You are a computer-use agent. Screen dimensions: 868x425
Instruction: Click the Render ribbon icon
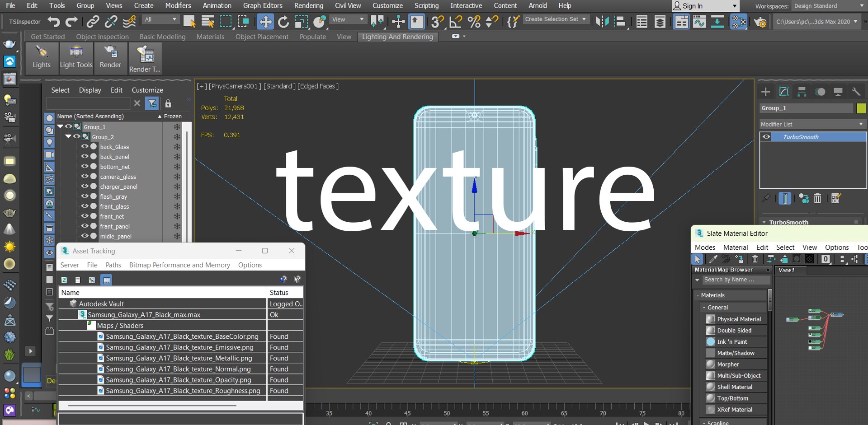[110, 57]
